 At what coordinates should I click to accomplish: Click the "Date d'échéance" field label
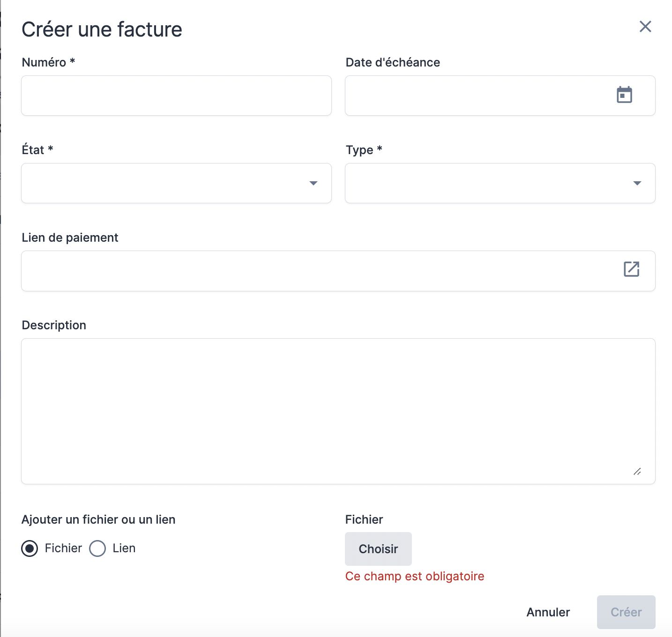tap(393, 62)
